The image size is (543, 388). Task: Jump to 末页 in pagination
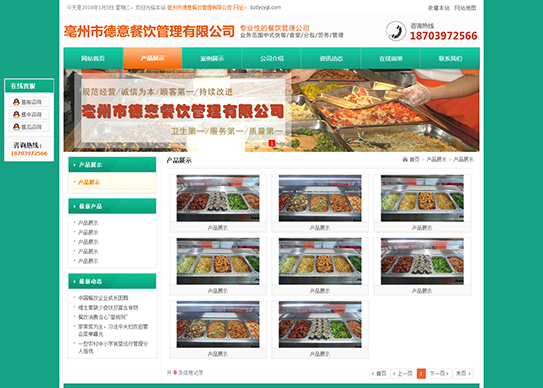tap(463, 373)
